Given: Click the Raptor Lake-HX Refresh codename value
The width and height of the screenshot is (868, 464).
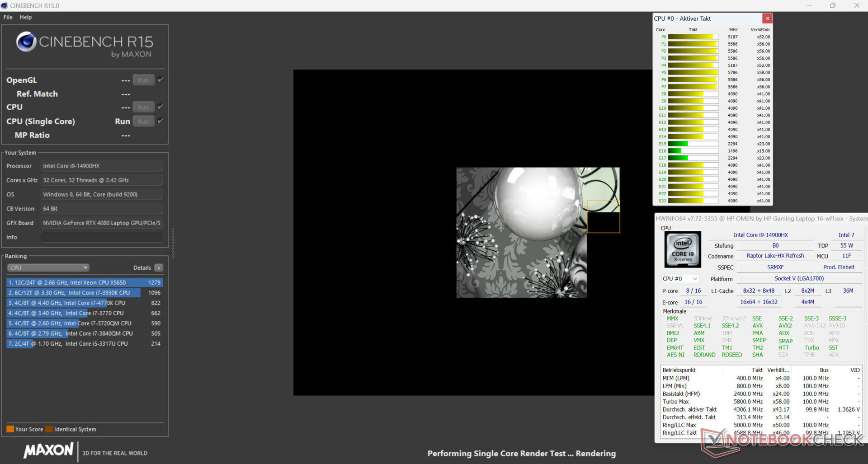Looking at the screenshot, I should 775,256.
